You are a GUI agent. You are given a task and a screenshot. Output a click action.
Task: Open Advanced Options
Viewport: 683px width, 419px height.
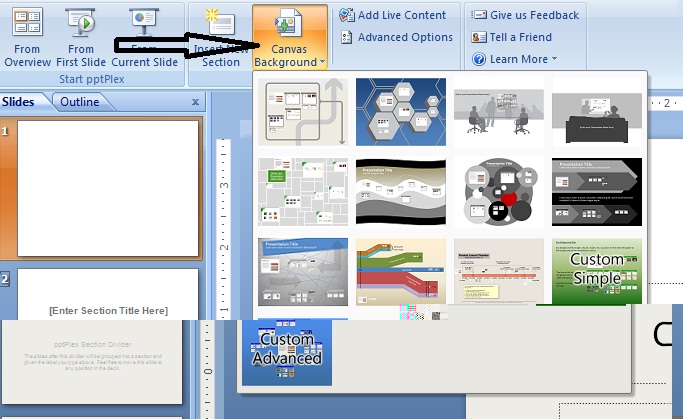(x=396, y=37)
